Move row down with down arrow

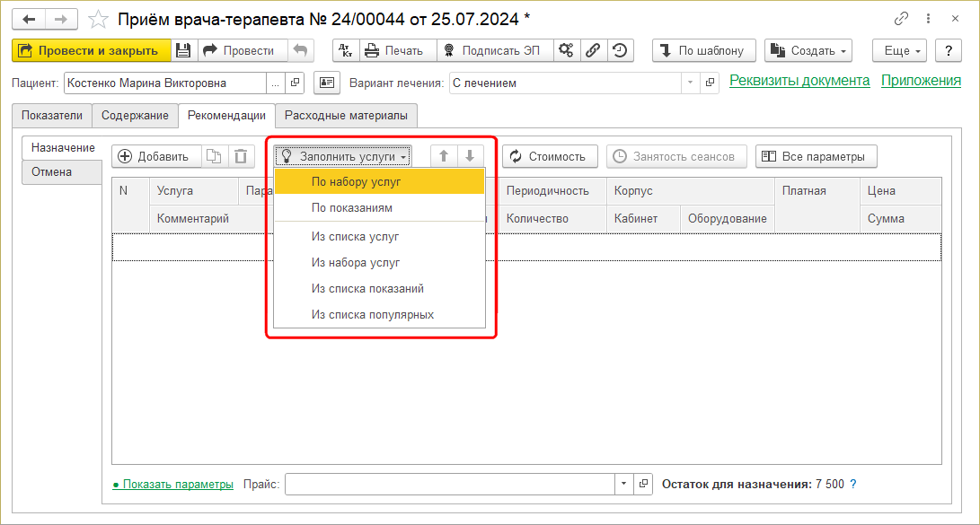[x=470, y=156]
